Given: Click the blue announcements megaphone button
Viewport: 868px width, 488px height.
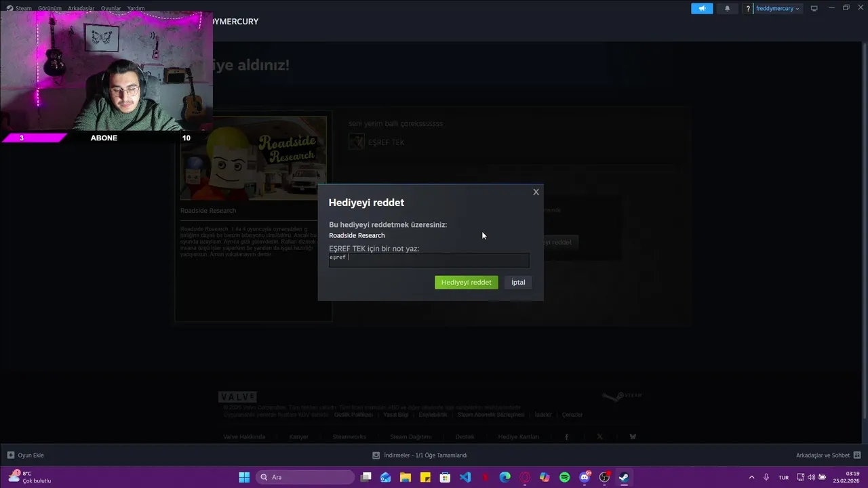Looking at the screenshot, I should (702, 8).
